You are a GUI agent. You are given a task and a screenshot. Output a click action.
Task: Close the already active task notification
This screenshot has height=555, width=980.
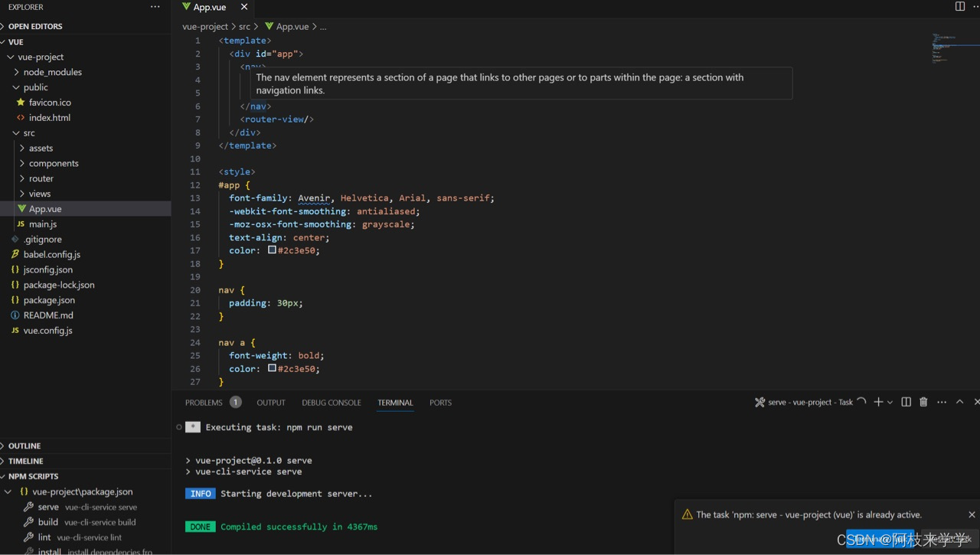(972, 514)
